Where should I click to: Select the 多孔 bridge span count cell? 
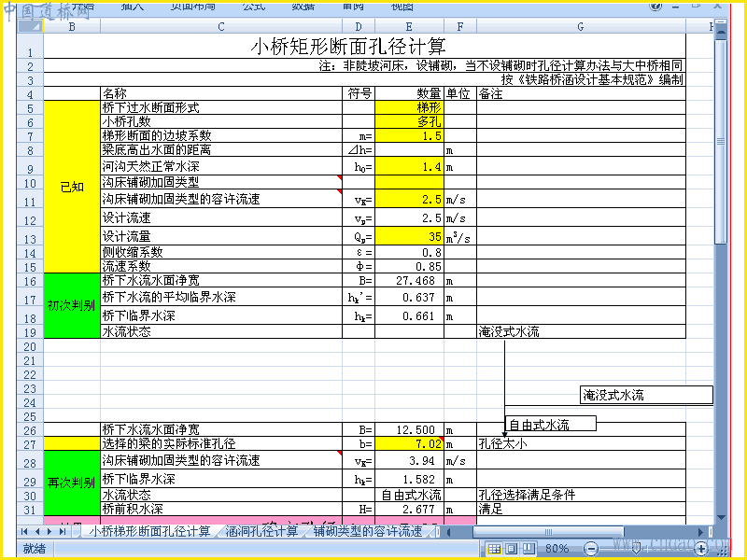409,121
